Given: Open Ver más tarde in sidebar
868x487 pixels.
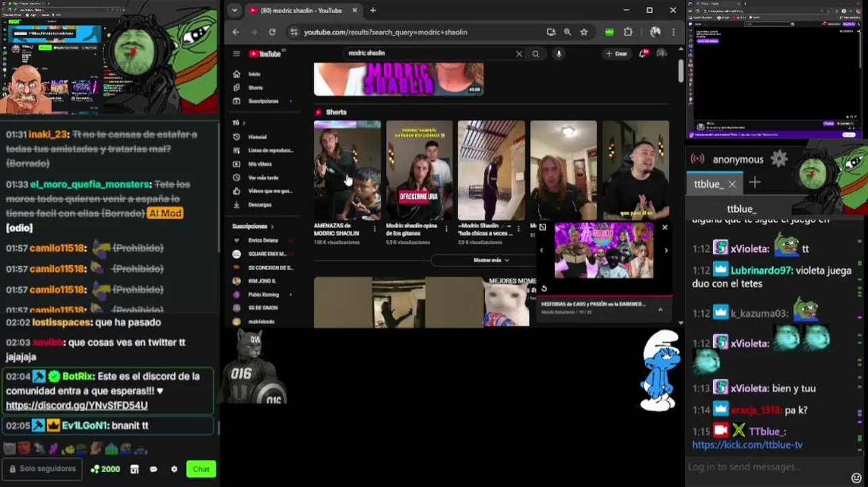Looking at the screenshot, I should (x=262, y=177).
